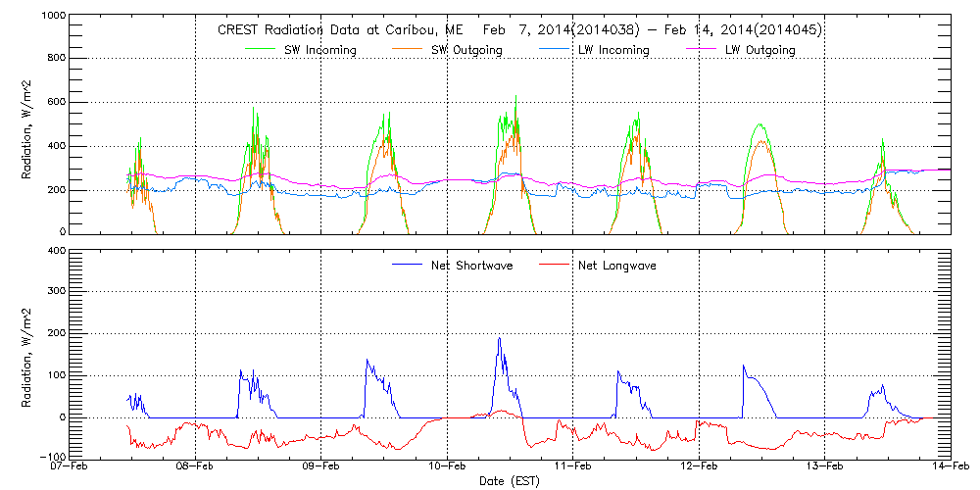Click the 600 y-axis tick label

[53, 103]
